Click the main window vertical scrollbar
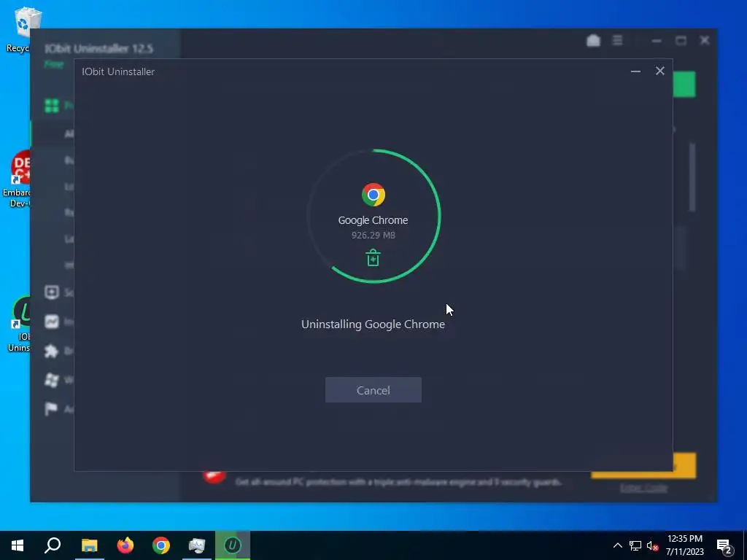 pos(692,177)
